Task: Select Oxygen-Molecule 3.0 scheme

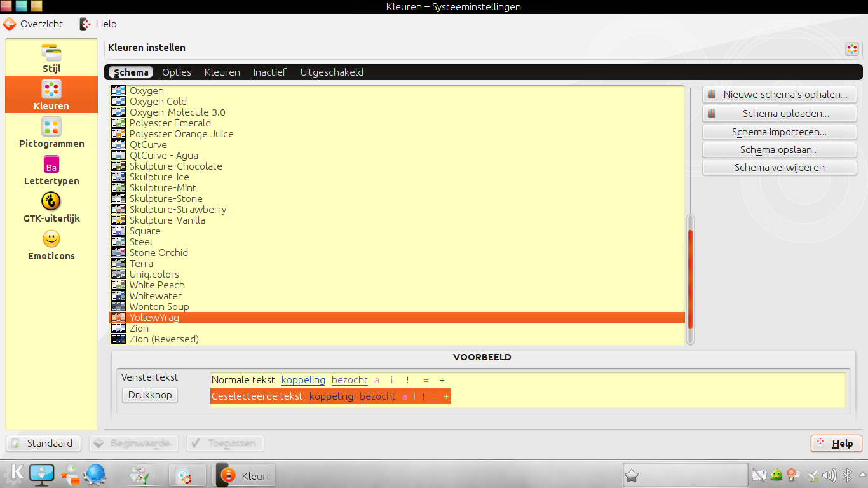Action: pyautogui.click(x=397, y=112)
